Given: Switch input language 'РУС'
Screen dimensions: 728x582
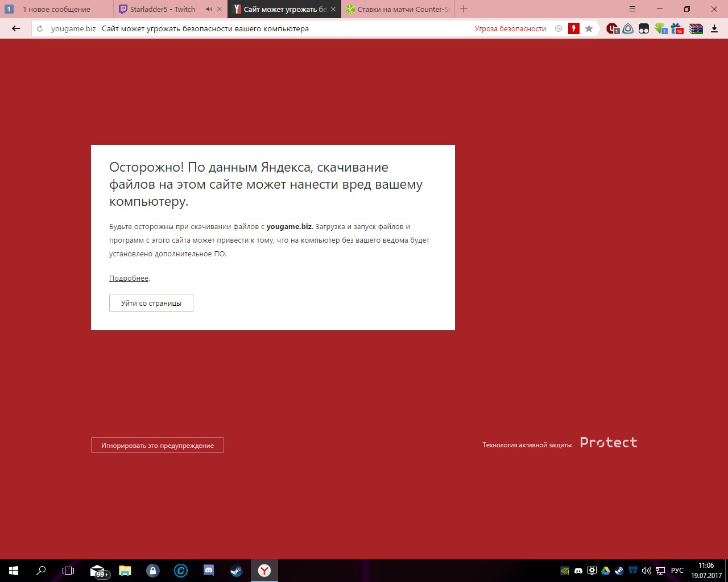Looking at the screenshot, I should click(677, 571).
